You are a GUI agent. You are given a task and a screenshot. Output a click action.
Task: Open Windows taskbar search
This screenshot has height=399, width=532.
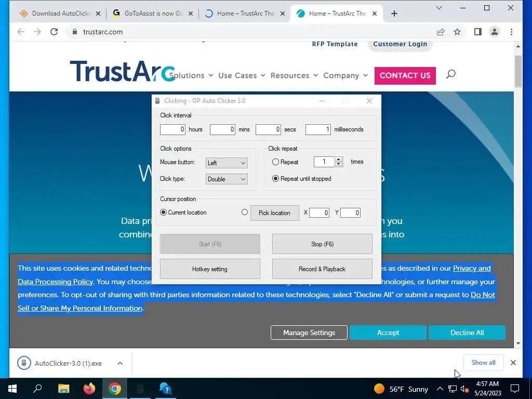pyautogui.click(x=37, y=389)
